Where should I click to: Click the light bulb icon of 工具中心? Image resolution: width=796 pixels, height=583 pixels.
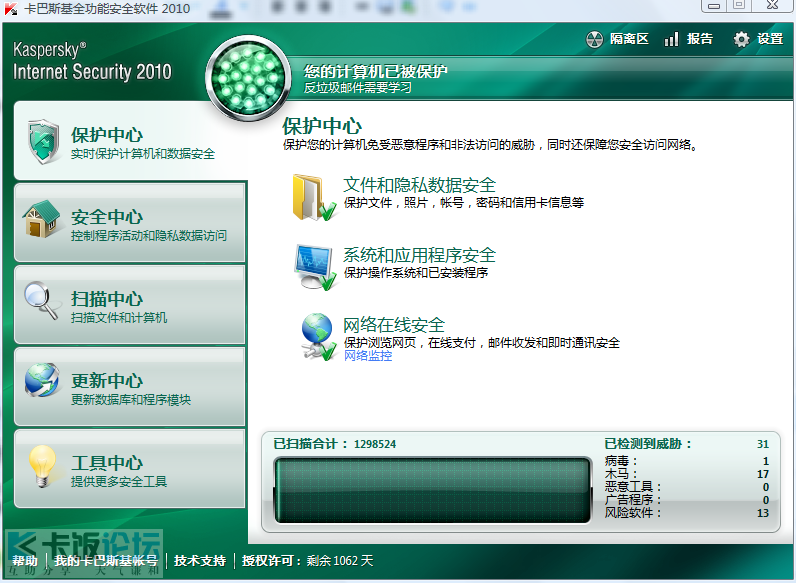(43, 466)
